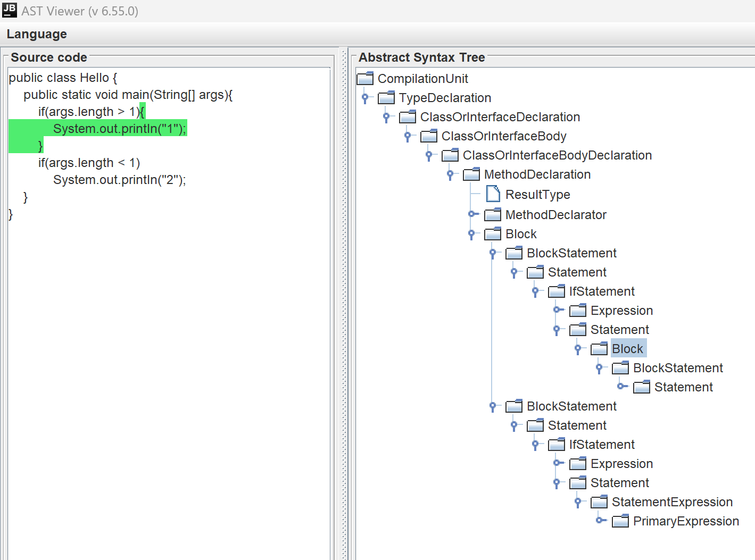Image resolution: width=755 pixels, height=560 pixels.
Task: Click the TypeDeclaration folder icon
Action: 386,98
